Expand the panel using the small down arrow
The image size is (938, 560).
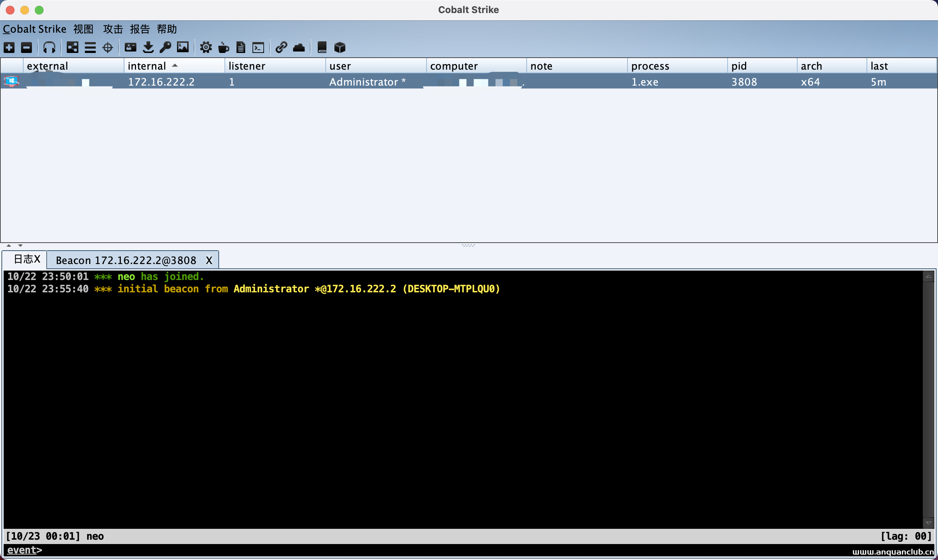tap(20, 246)
